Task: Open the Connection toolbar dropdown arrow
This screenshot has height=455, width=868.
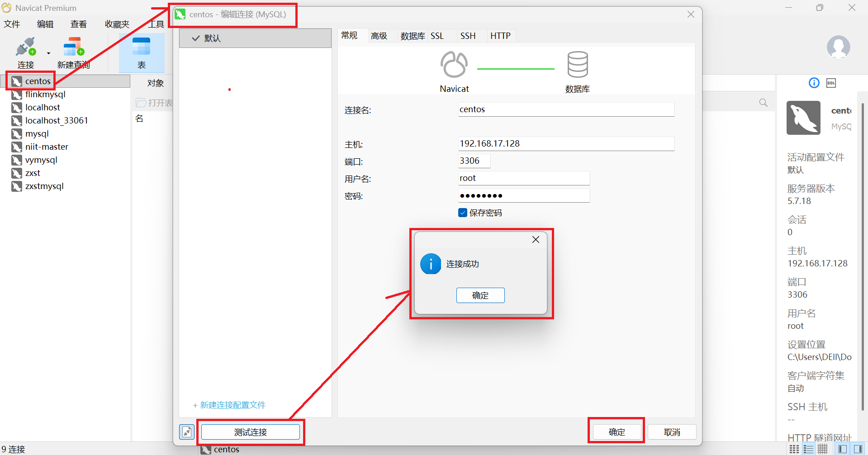Action: coord(48,53)
